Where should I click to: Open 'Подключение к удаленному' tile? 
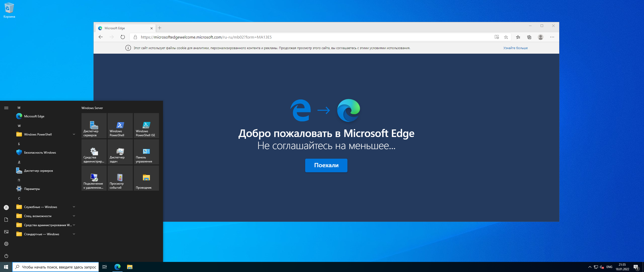click(x=94, y=178)
